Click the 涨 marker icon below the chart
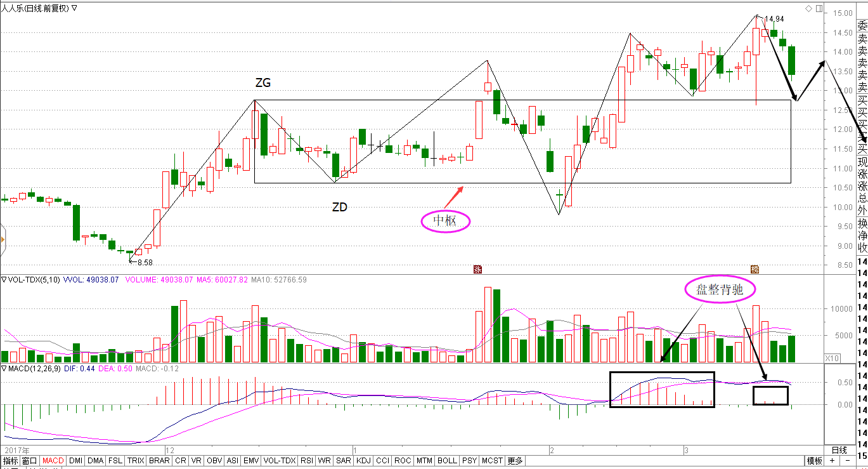Image resolution: width=868 pixels, height=469 pixels. (x=477, y=269)
